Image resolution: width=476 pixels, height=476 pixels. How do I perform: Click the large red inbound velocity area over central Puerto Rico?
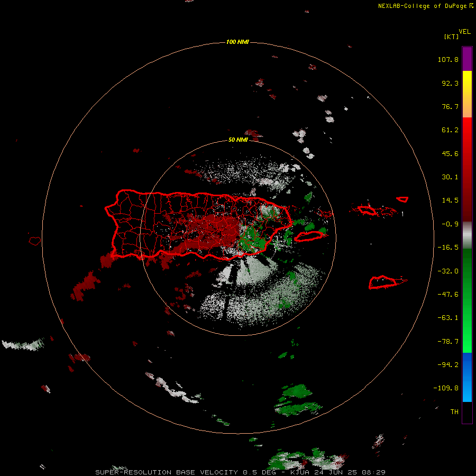tap(209, 232)
